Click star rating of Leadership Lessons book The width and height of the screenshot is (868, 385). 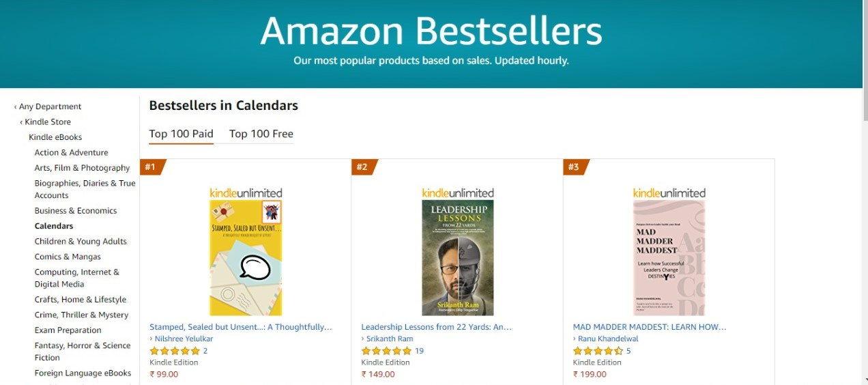point(386,351)
